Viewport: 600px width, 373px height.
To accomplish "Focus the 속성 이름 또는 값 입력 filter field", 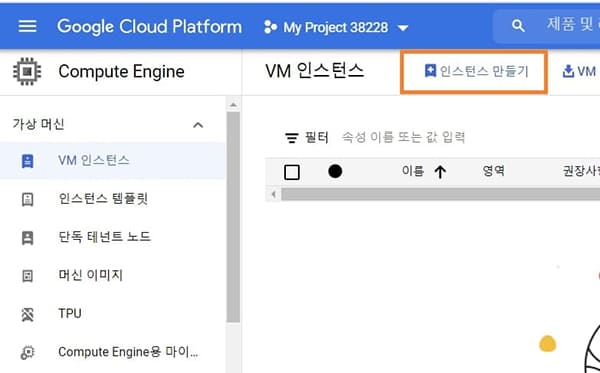I will [403, 137].
